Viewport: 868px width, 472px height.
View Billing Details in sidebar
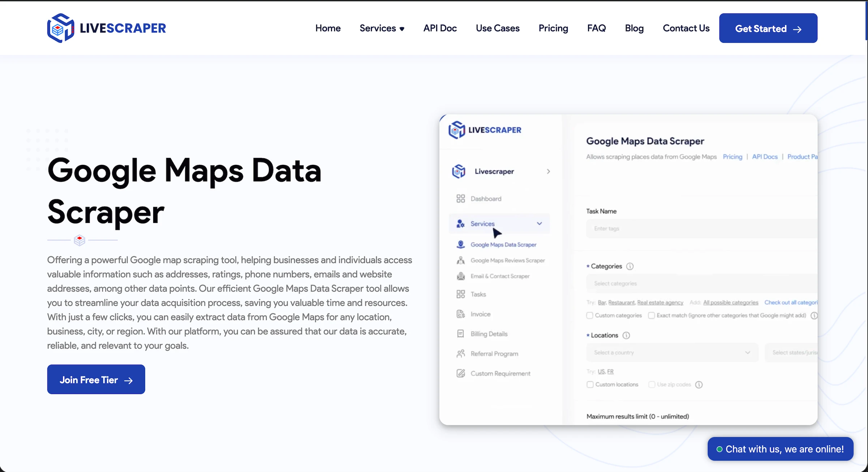tap(489, 334)
